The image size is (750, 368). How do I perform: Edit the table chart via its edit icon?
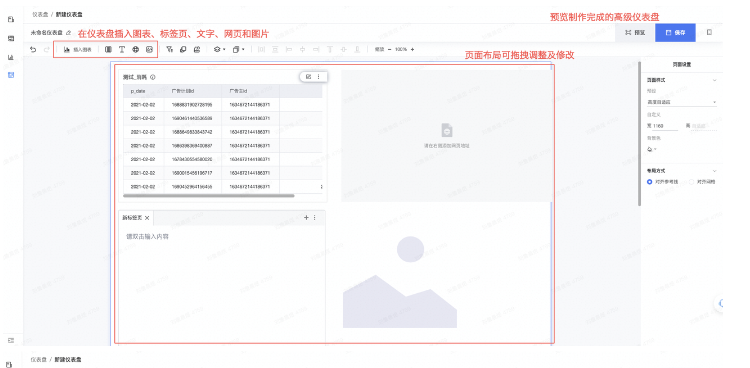[x=308, y=77]
